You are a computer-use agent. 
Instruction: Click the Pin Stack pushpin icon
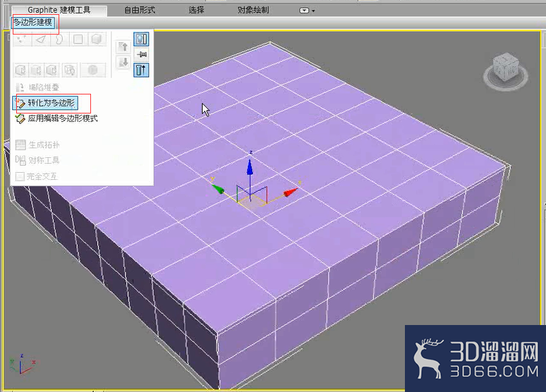(141, 54)
